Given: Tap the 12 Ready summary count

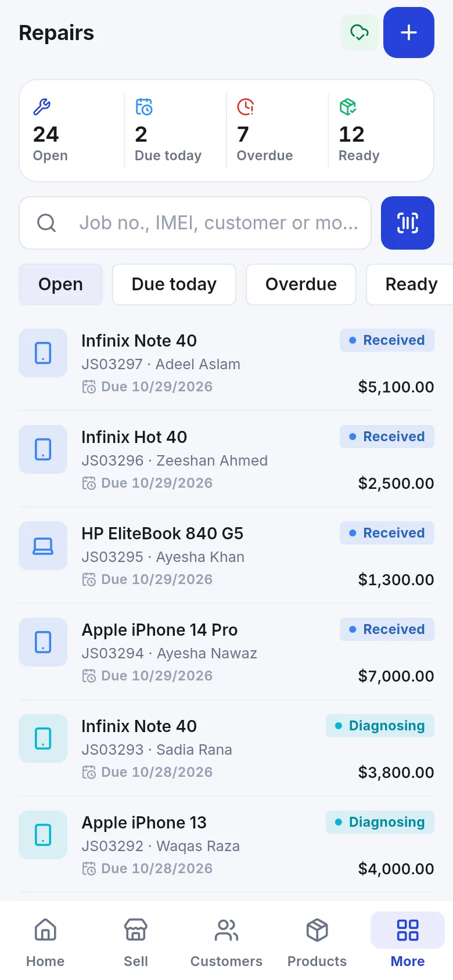Looking at the screenshot, I should pos(352,135).
